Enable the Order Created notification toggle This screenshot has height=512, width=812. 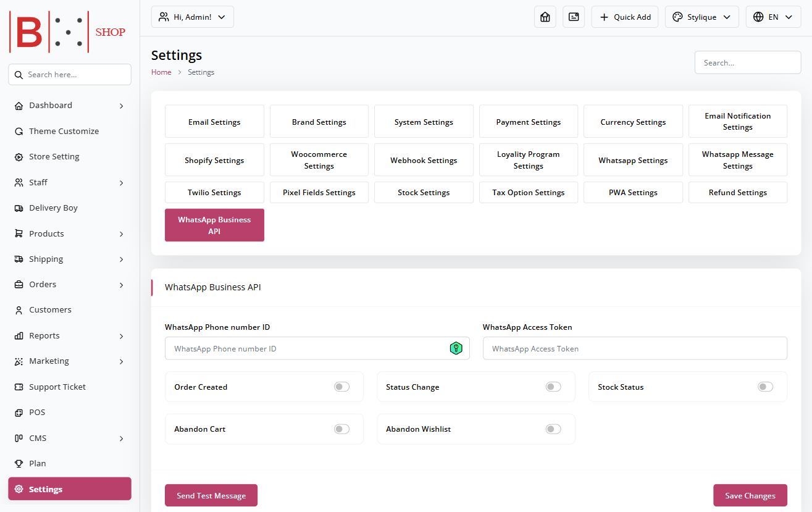coord(341,386)
